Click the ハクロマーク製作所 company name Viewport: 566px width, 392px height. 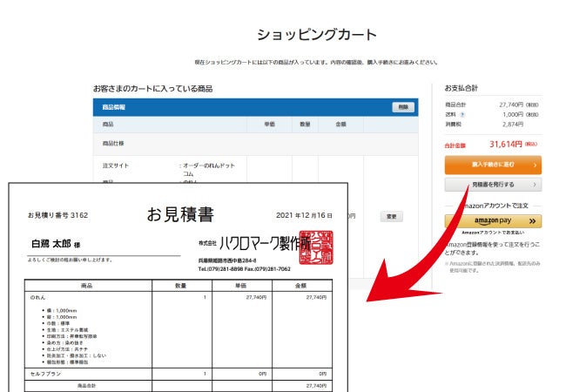click(x=265, y=244)
